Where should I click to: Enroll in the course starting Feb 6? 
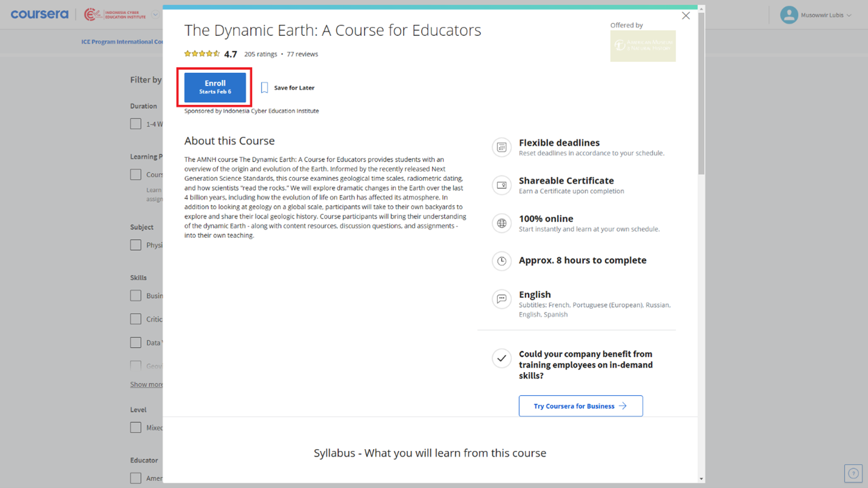tap(215, 87)
